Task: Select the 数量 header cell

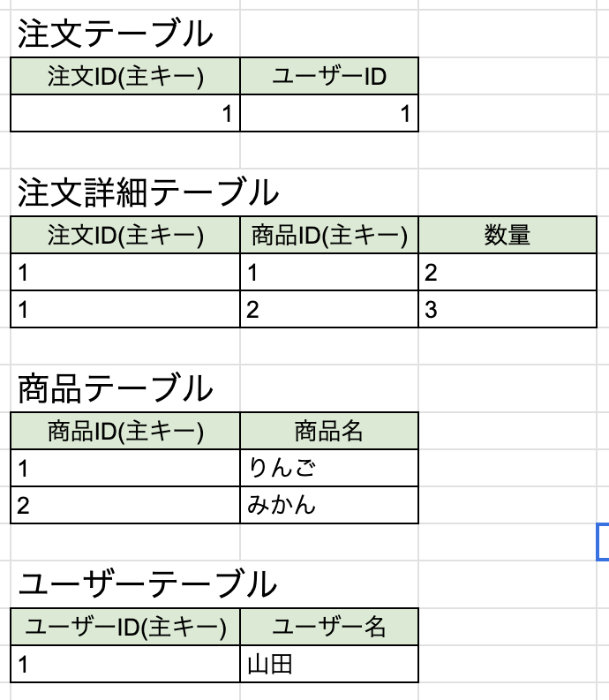Action: [507, 235]
